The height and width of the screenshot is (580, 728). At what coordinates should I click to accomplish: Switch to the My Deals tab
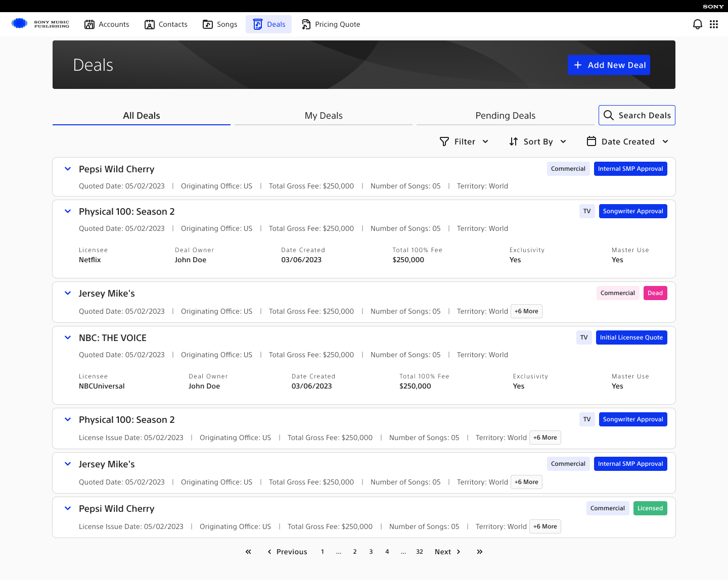click(324, 116)
